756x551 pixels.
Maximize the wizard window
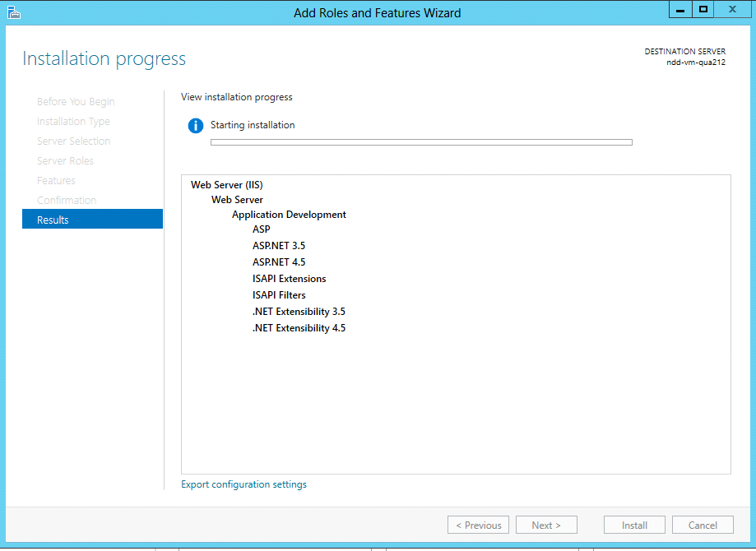[x=703, y=10]
